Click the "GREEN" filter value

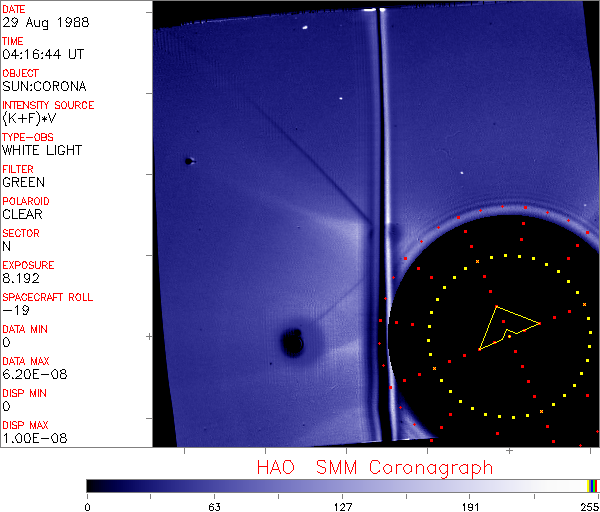(24, 182)
